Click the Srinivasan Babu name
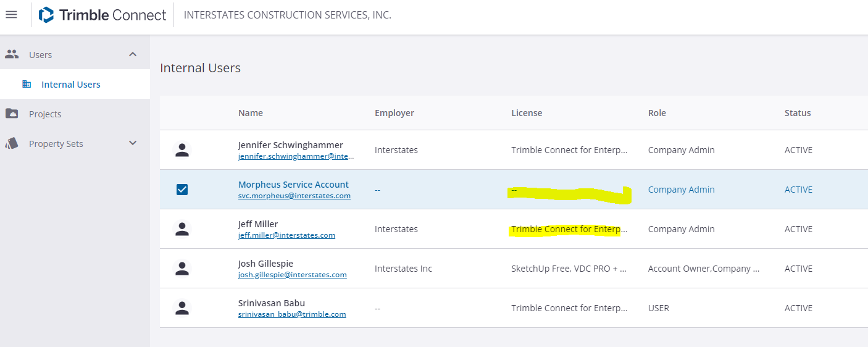 (272, 303)
